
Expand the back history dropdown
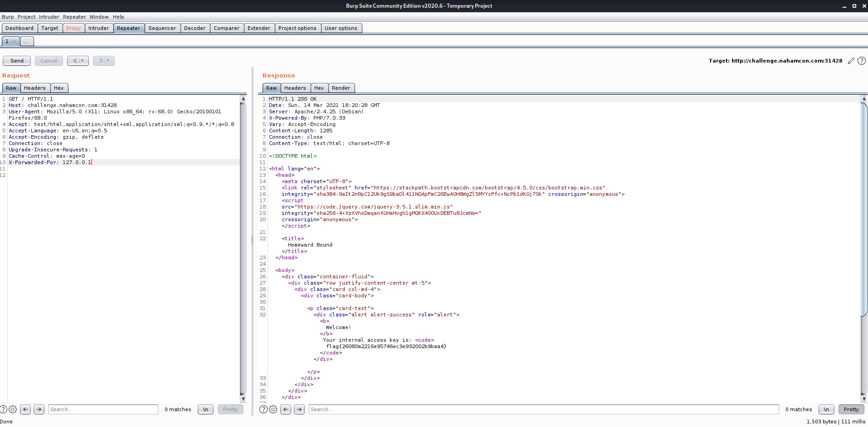[x=83, y=61]
